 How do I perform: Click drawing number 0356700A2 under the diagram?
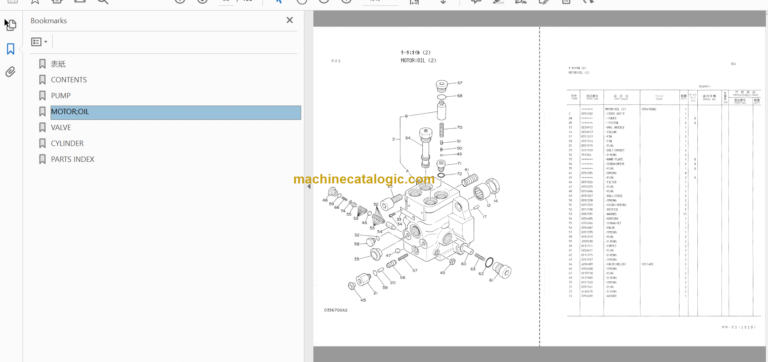[336, 310]
